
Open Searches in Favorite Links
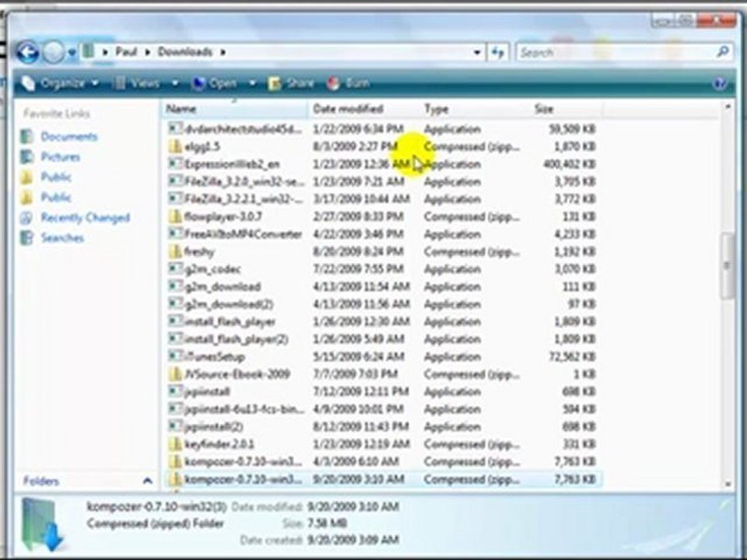[62, 238]
